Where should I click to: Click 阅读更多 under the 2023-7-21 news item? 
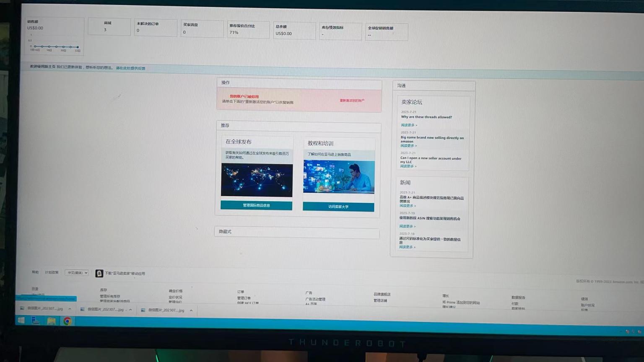(x=408, y=206)
